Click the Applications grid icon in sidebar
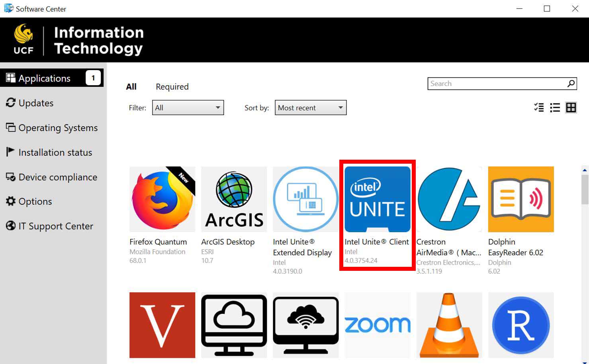 tap(11, 78)
